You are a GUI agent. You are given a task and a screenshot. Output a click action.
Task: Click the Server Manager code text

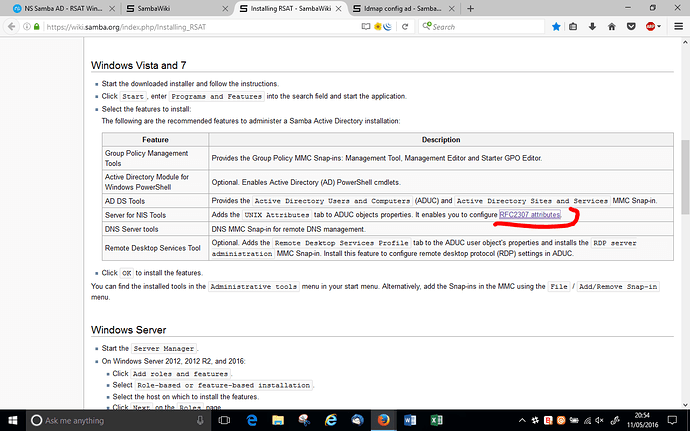pos(164,348)
